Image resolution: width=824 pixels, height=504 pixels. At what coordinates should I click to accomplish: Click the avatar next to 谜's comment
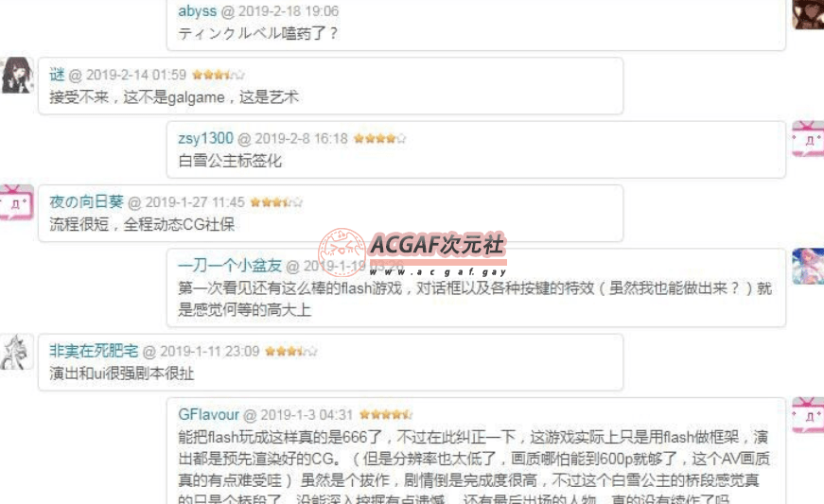17,75
